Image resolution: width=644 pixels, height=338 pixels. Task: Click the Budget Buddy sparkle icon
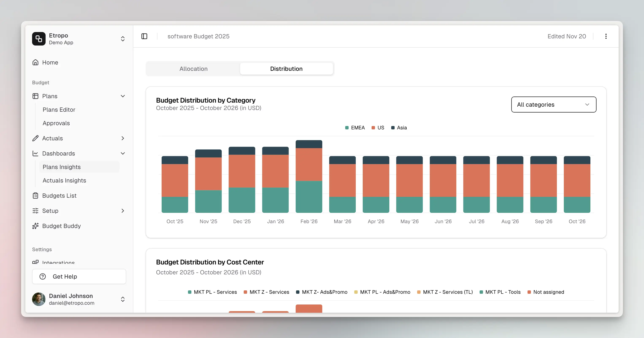point(35,226)
